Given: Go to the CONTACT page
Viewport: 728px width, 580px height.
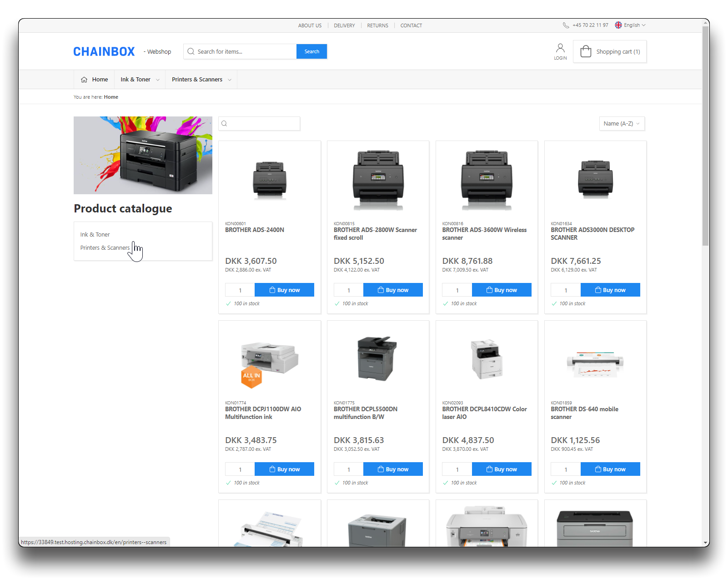Looking at the screenshot, I should 411,25.
